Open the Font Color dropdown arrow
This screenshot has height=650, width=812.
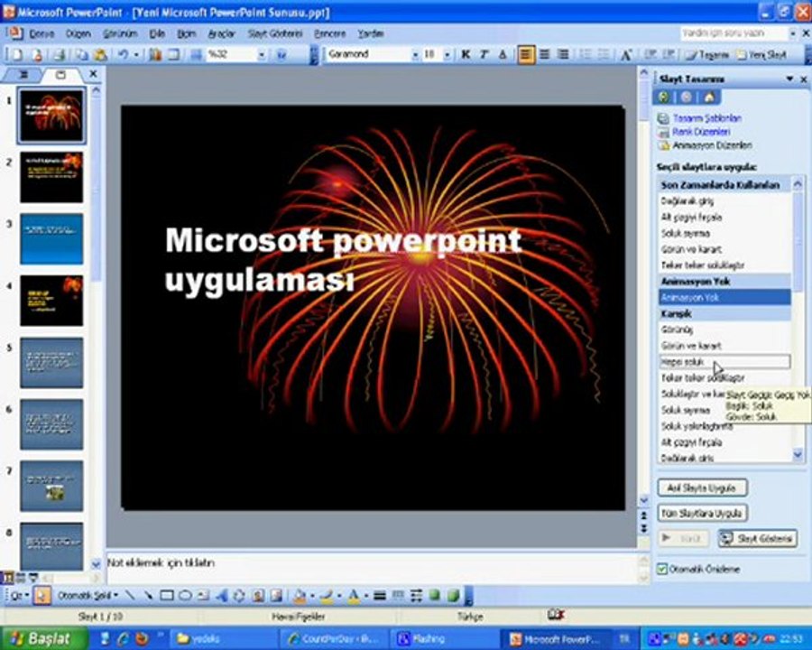(366, 596)
